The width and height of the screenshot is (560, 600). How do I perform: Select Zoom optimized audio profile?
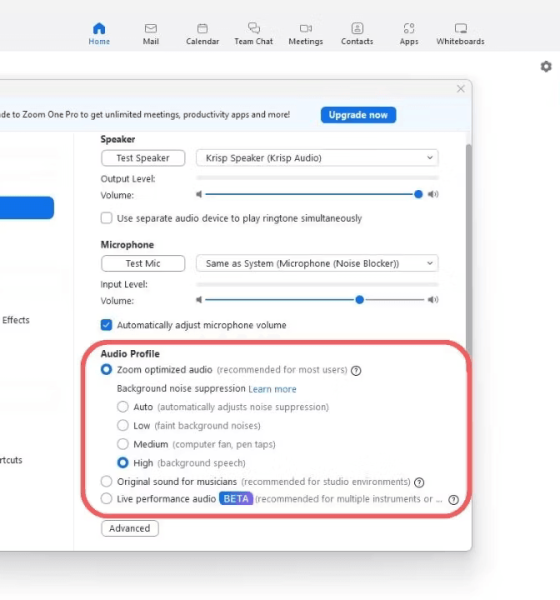click(x=106, y=370)
